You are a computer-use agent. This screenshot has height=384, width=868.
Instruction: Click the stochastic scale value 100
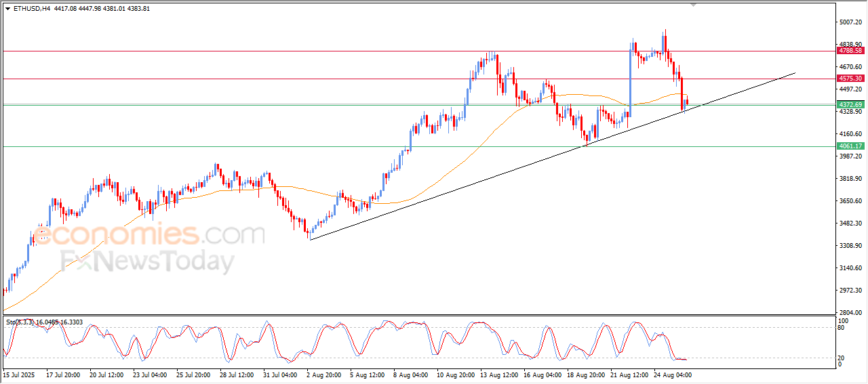click(844, 320)
